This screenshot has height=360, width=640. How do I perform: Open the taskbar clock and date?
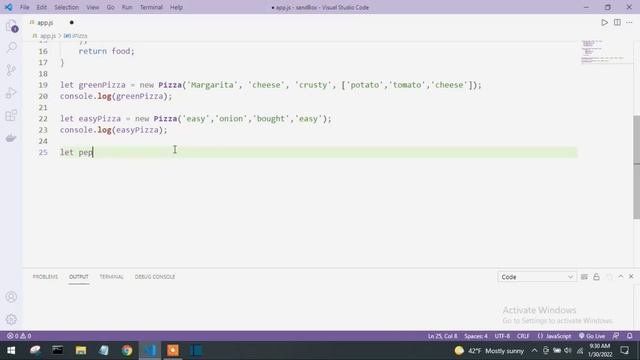[x=600, y=350]
